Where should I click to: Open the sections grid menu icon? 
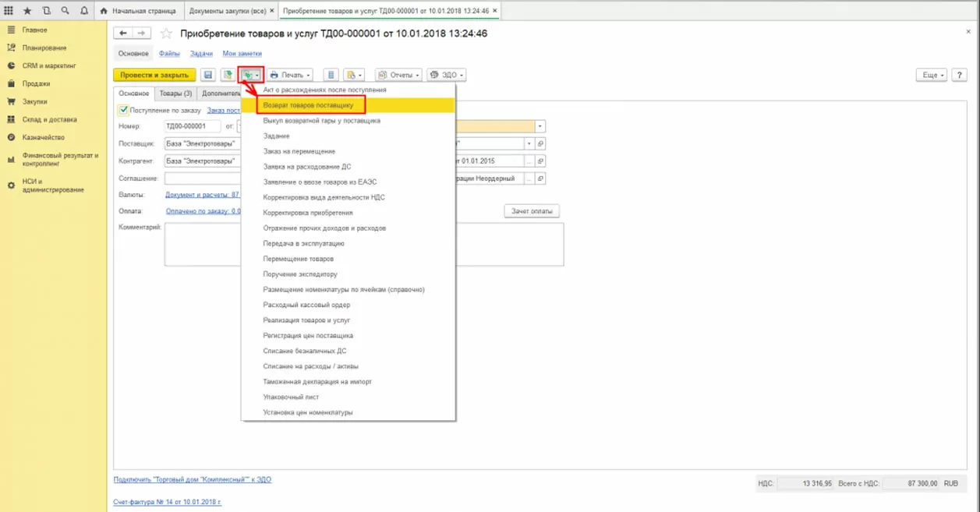click(x=9, y=11)
